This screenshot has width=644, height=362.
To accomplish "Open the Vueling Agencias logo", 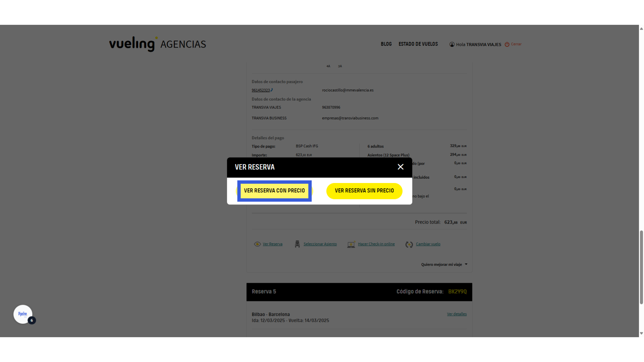I will (157, 44).
